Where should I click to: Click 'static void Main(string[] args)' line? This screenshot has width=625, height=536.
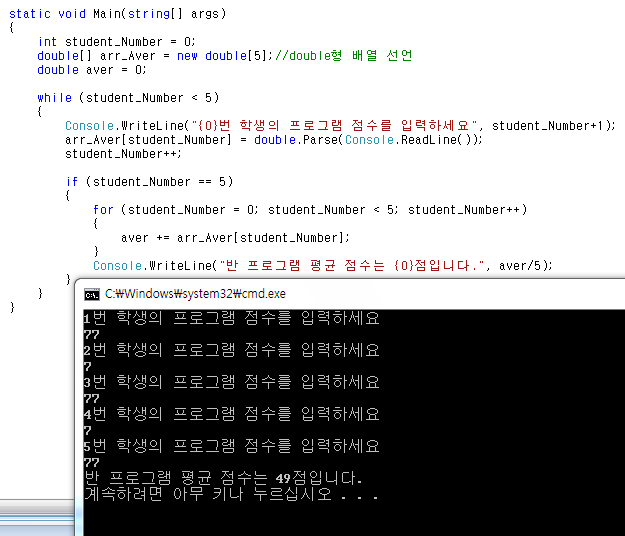118,14
